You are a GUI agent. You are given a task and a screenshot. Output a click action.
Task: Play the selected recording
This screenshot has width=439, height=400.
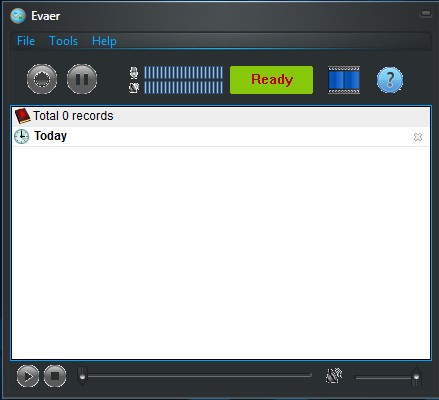pyautogui.click(x=28, y=376)
